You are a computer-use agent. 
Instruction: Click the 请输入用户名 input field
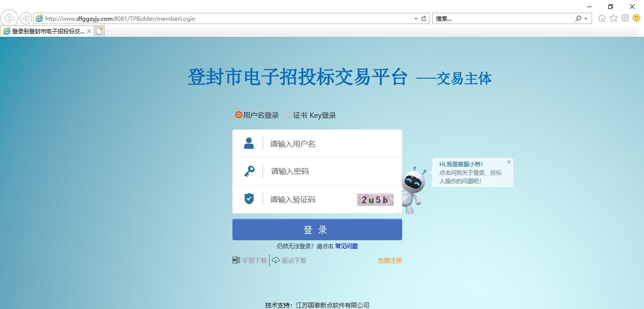330,144
